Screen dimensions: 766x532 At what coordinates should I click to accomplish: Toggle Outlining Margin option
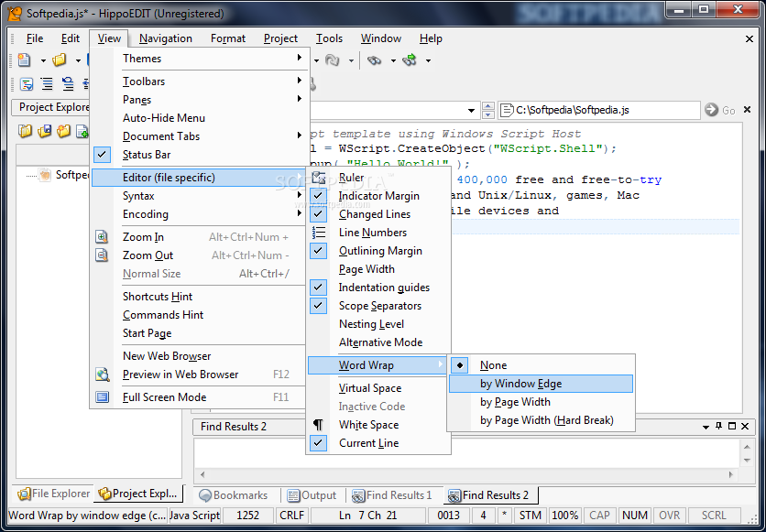(x=319, y=250)
